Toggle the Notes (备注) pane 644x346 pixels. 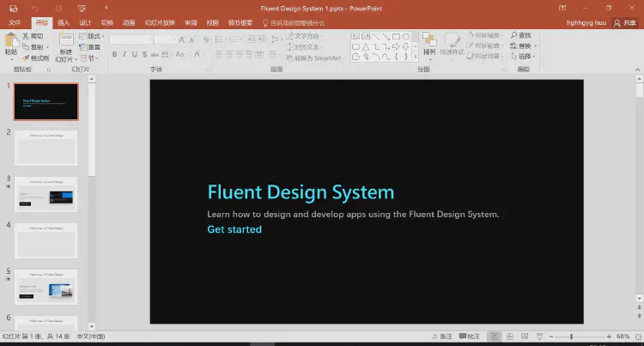(x=442, y=336)
